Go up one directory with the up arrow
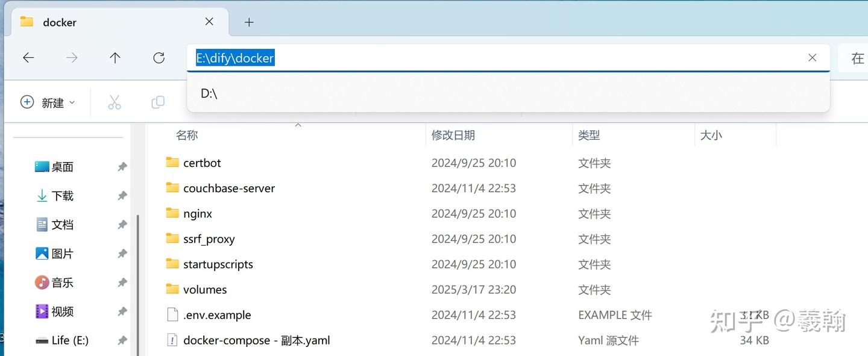Screen dimensions: 868x356 115,58
